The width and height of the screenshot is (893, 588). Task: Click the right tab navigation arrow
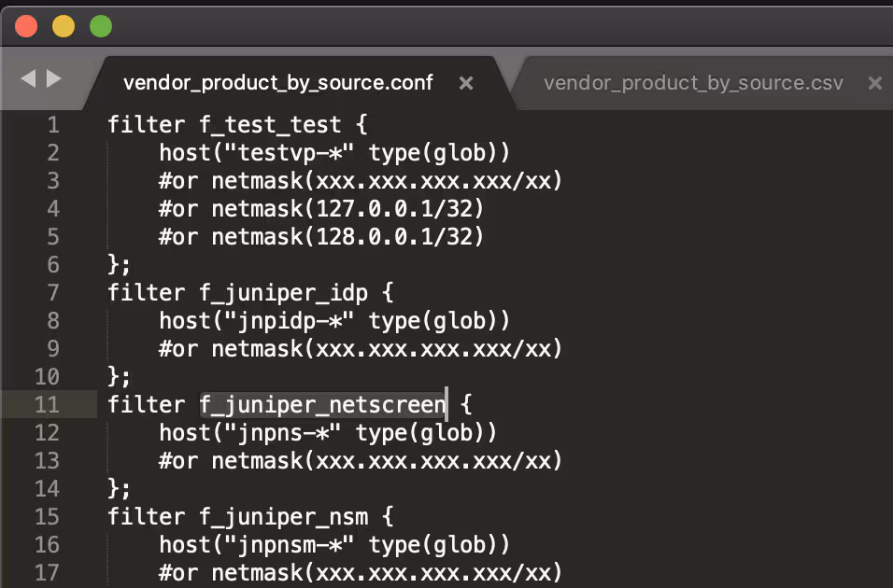[x=54, y=79]
